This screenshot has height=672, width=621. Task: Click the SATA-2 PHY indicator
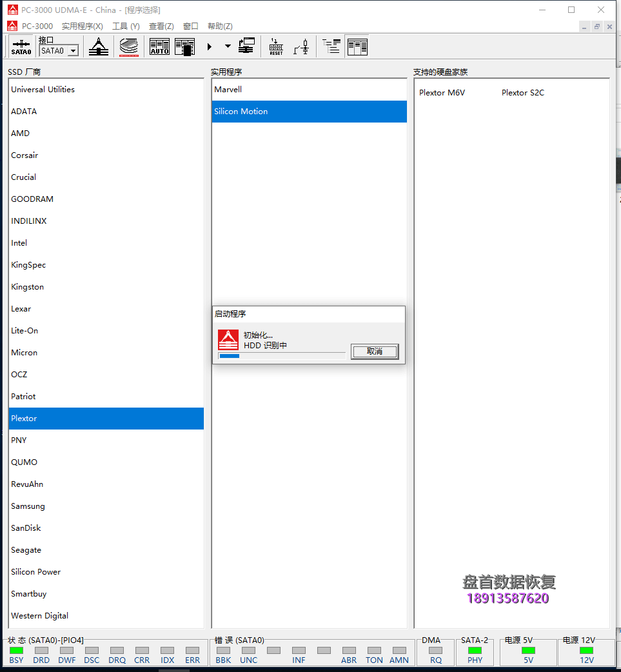click(475, 650)
